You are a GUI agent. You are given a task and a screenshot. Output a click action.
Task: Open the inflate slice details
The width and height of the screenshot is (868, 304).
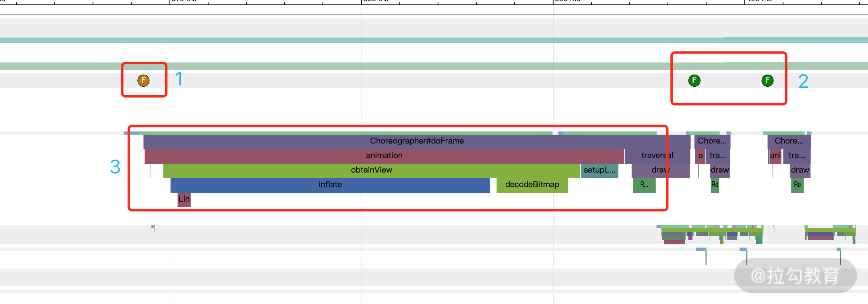tap(330, 185)
